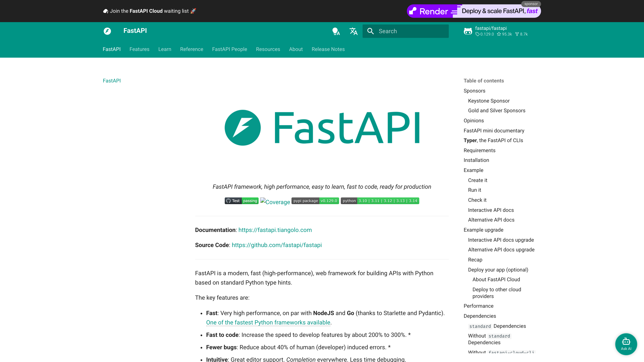The image size is (644, 362).
Task: Click the search magnifier icon
Action: click(370, 31)
